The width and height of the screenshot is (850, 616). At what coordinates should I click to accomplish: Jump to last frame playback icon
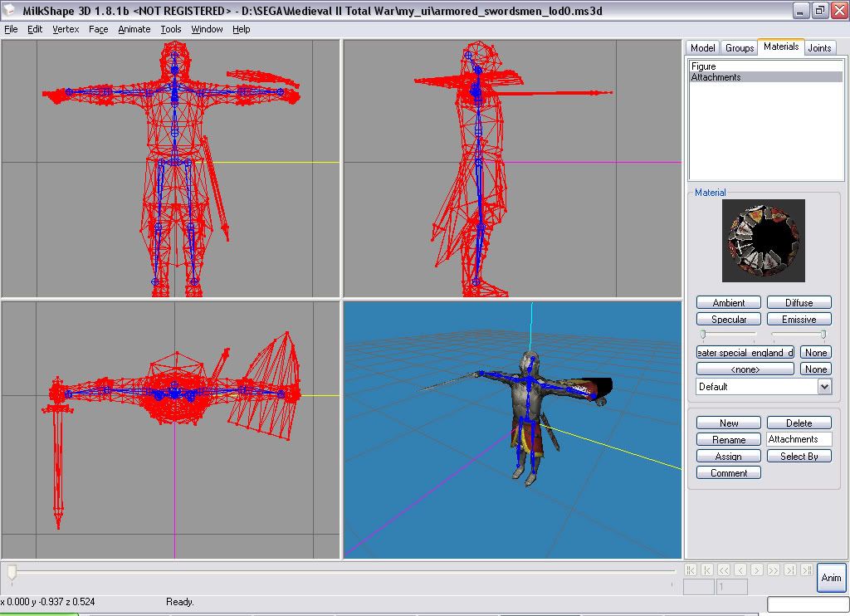[x=807, y=570]
